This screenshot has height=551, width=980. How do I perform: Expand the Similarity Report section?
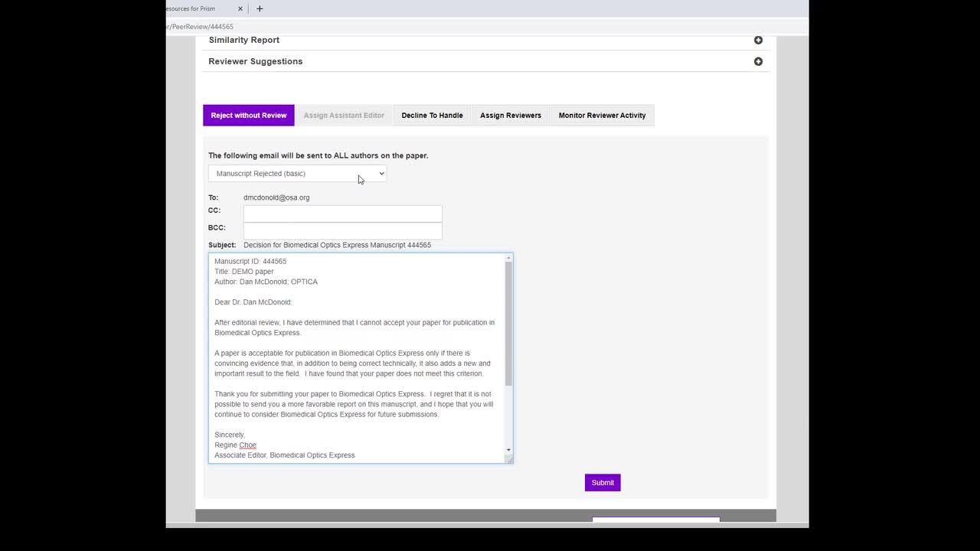tap(758, 40)
